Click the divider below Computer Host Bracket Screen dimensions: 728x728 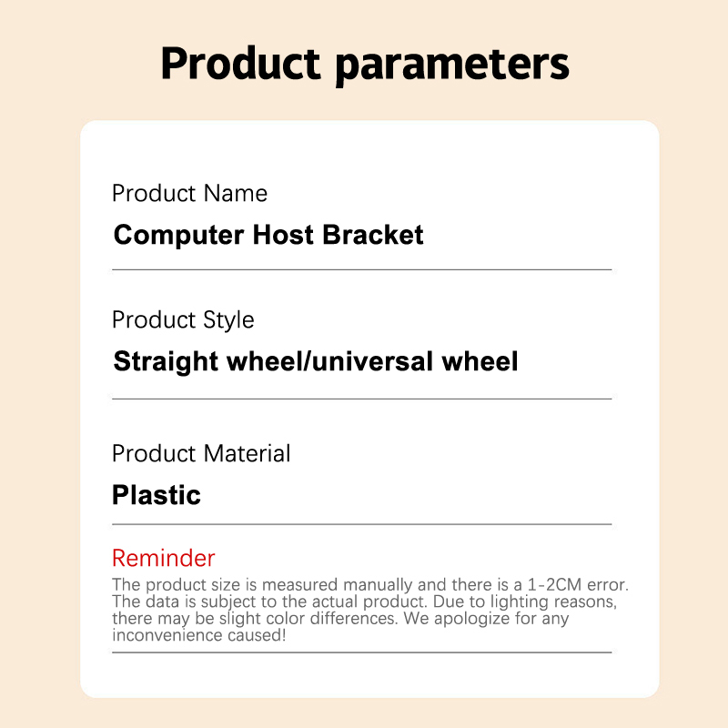(361, 270)
